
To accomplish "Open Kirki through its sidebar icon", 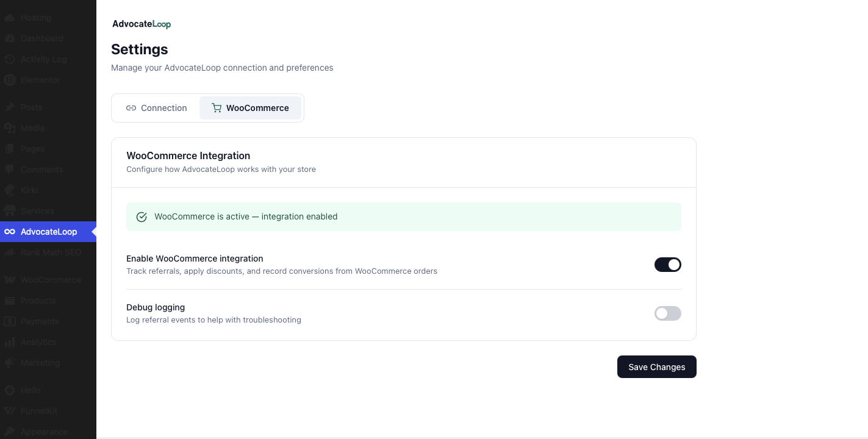I will (x=10, y=190).
